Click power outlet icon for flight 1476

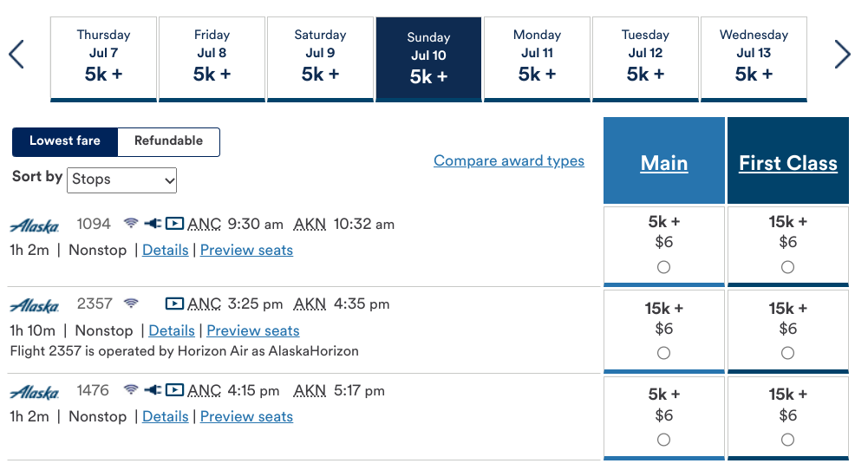click(153, 389)
